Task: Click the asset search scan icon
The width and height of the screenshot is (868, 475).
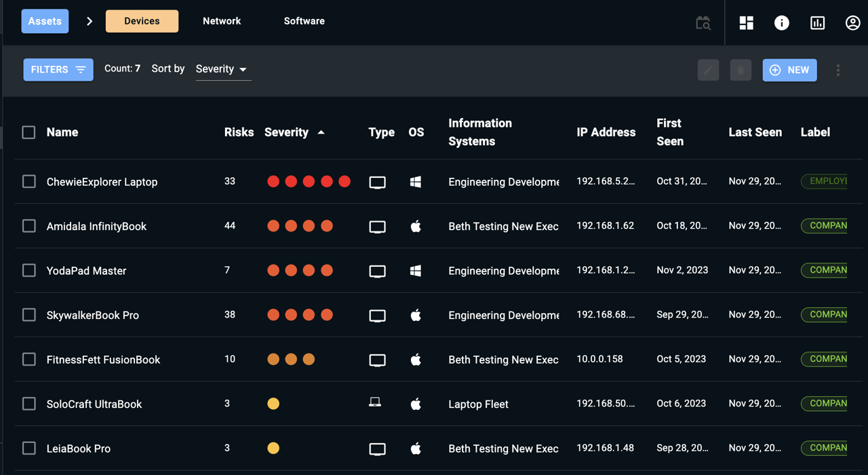Action: (703, 23)
